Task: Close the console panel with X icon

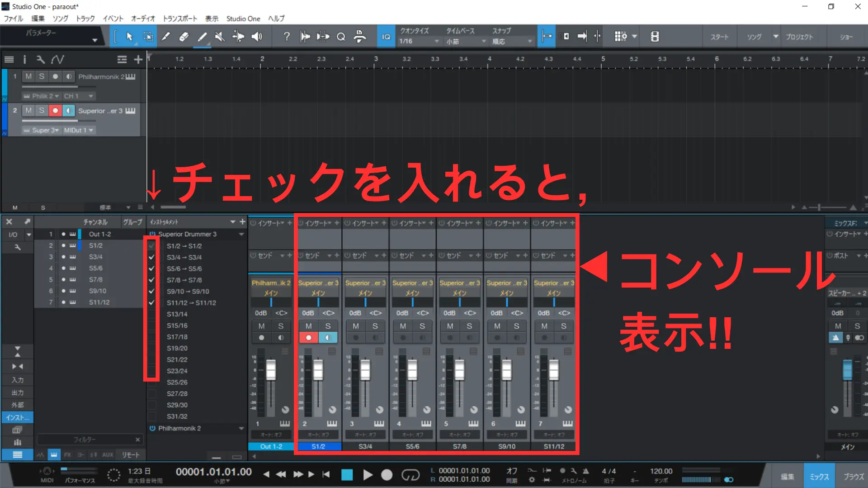Action: pos(9,221)
